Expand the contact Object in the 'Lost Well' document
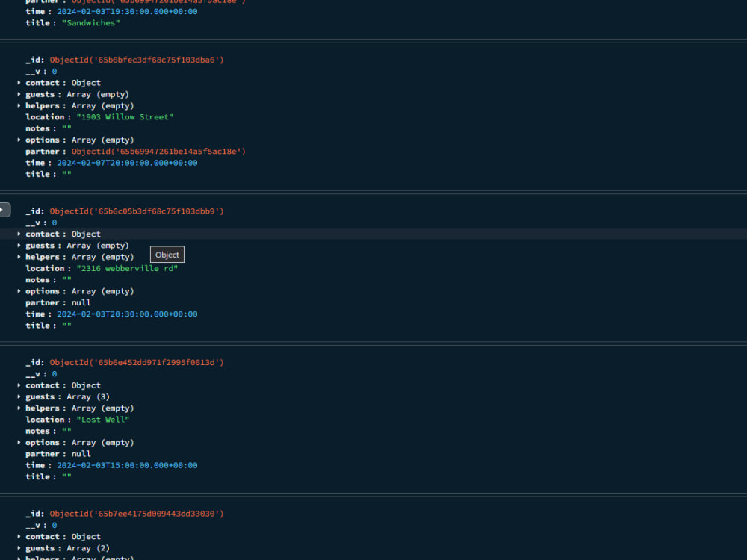 pos(19,385)
